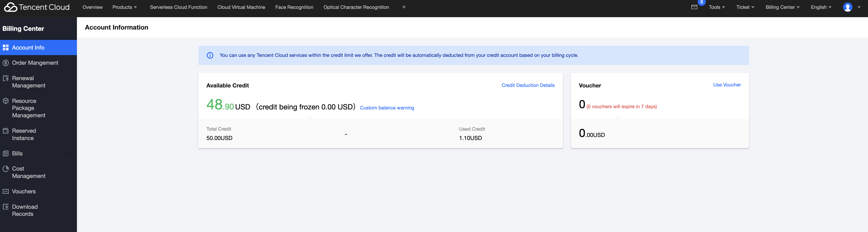The height and width of the screenshot is (232, 868).
Task: Click the 48.90 USD available credit amount
Action: point(228,105)
